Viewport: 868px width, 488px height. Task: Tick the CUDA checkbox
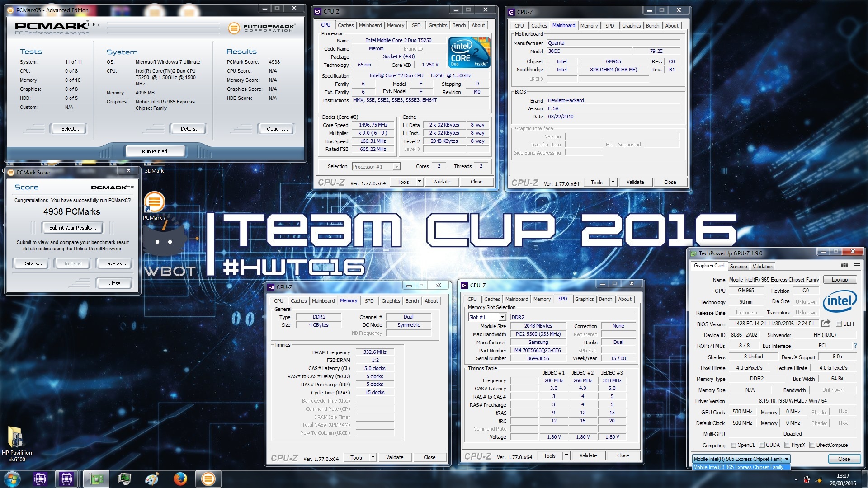762,445
